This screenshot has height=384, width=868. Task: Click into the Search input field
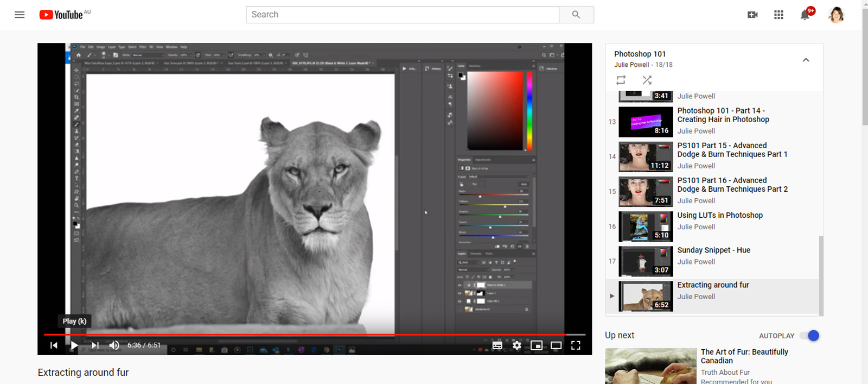coord(402,15)
